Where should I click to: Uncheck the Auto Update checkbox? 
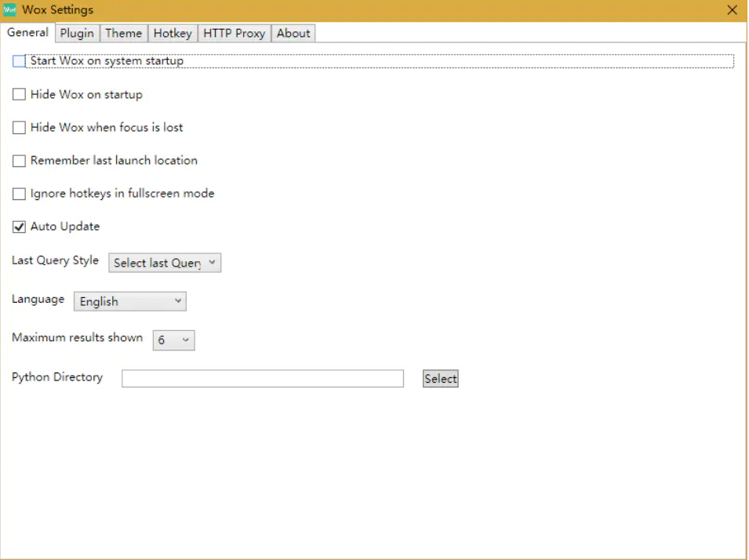[19, 227]
